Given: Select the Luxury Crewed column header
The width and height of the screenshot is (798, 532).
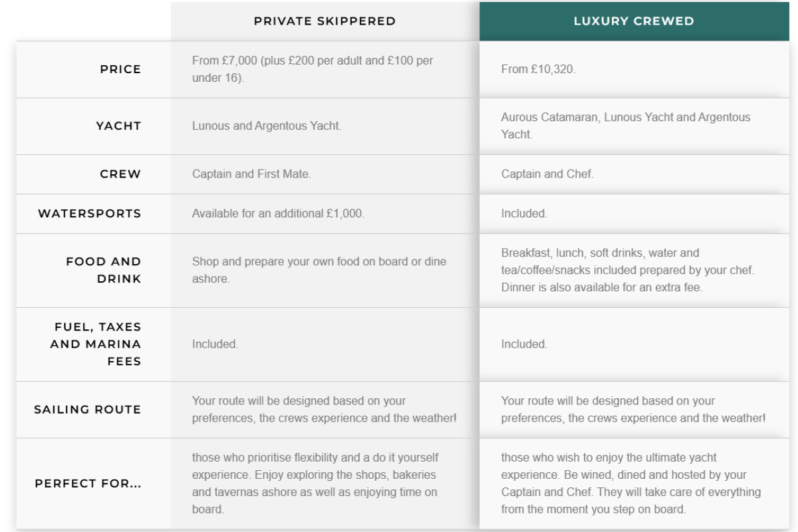Looking at the screenshot, I should [x=634, y=21].
